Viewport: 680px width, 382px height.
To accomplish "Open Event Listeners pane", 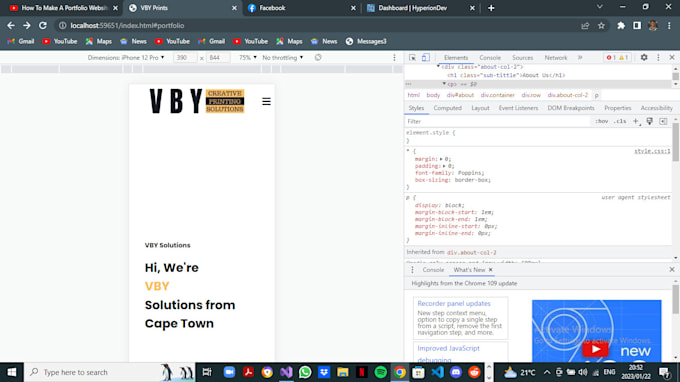I will (518, 108).
